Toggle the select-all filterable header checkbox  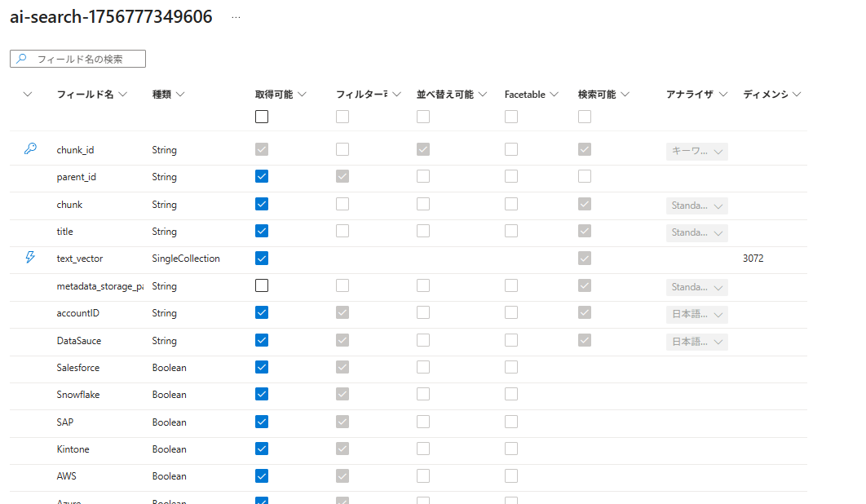(x=342, y=117)
